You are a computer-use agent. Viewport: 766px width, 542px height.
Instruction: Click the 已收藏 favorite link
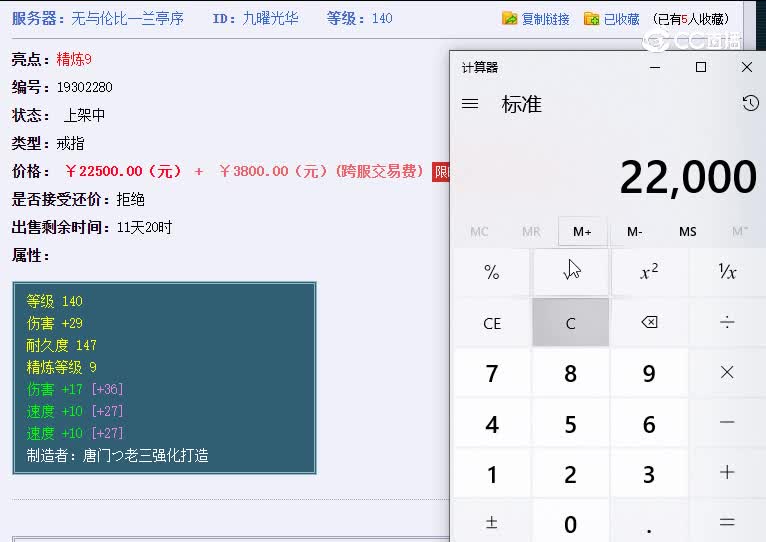click(621, 19)
